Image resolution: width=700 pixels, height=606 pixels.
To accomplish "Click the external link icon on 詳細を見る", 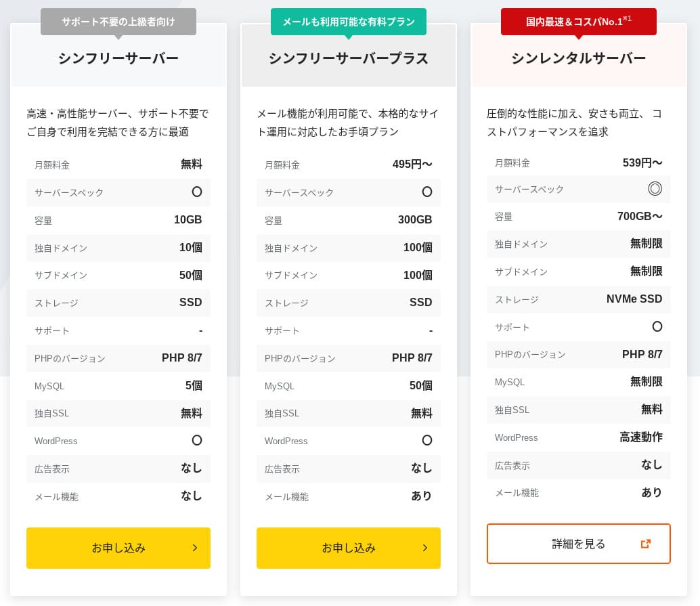I will pyautogui.click(x=645, y=544).
